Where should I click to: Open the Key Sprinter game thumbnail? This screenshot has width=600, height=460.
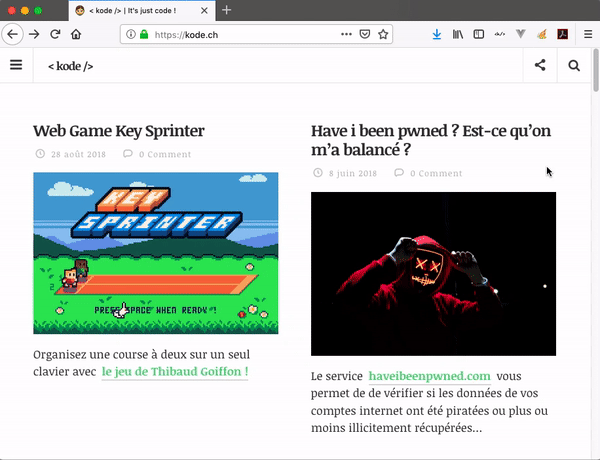(x=156, y=253)
